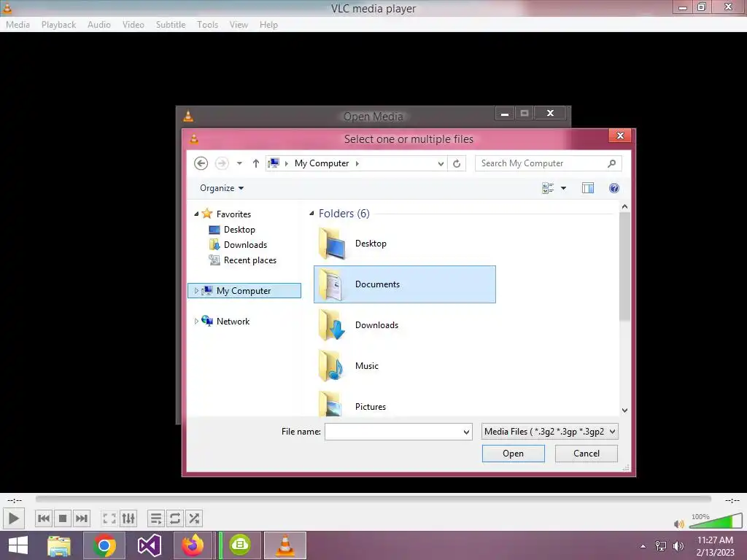747x560 pixels.
Task: Mute audio via the speaker icon in VLC
Action: [x=679, y=524]
